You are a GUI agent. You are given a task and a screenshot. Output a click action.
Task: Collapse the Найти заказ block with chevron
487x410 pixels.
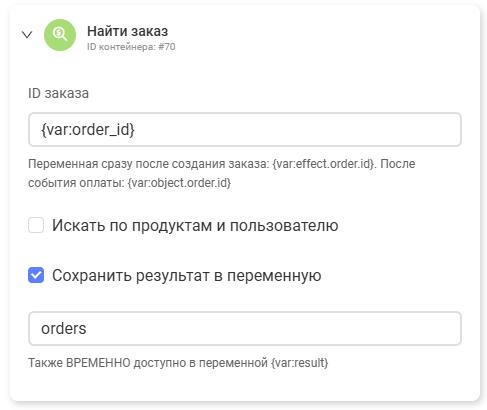coord(27,34)
